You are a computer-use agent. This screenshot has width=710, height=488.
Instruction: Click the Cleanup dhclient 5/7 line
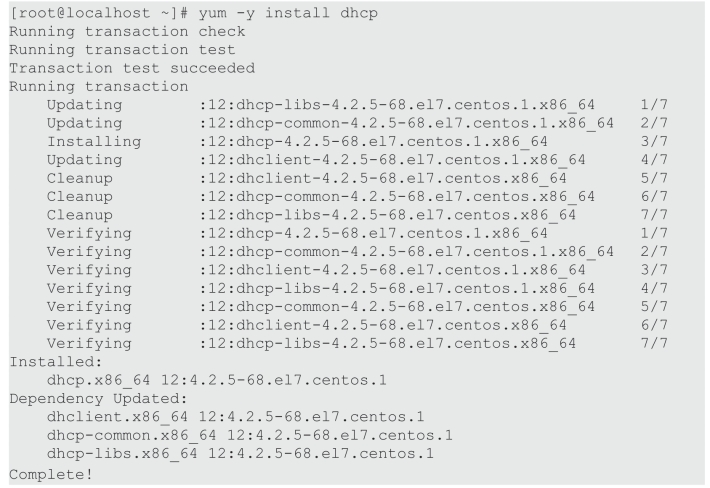(357, 178)
